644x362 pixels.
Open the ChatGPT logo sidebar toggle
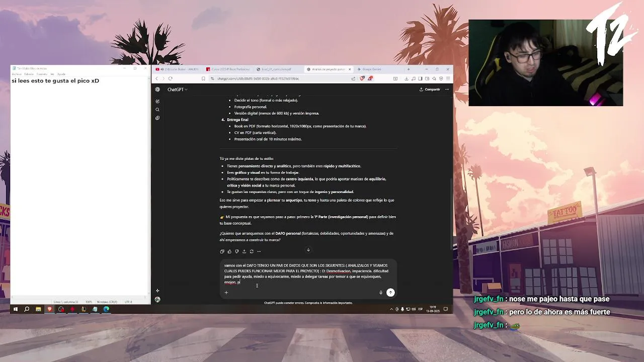(157, 89)
